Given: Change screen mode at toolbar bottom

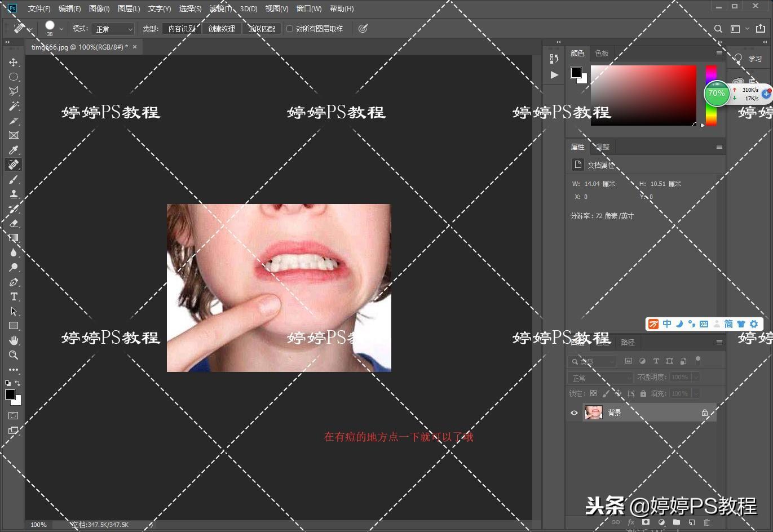Looking at the screenshot, I should pyautogui.click(x=14, y=431).
